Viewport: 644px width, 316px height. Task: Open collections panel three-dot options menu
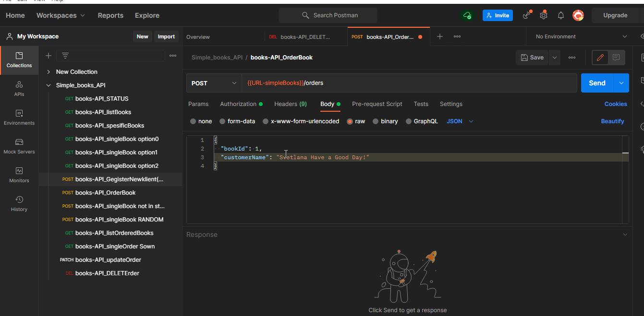(x=173, y=56)
